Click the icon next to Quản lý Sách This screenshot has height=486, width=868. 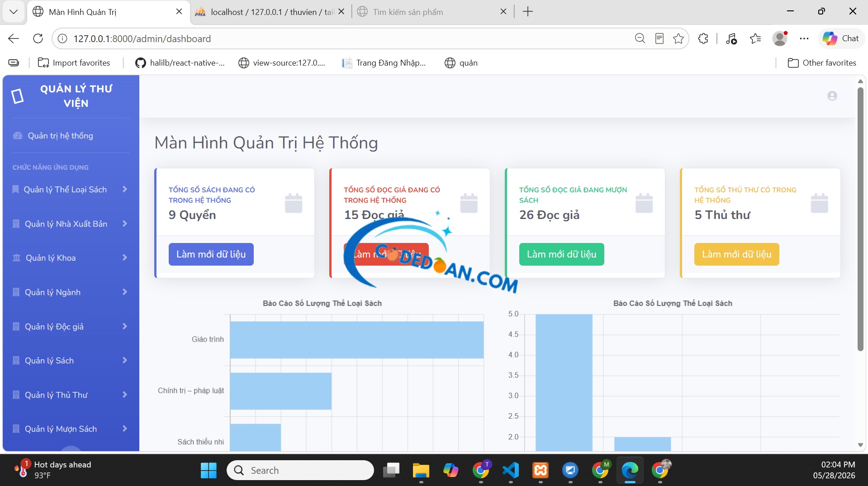coord(16,361)
